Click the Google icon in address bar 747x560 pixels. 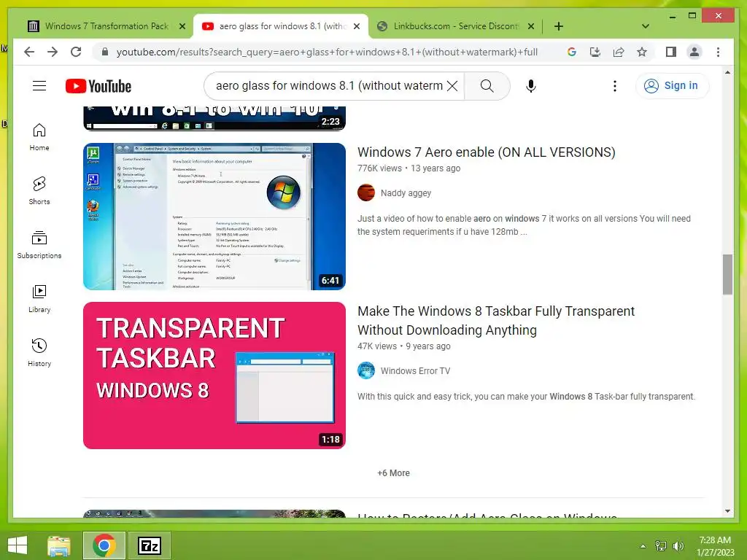(572, 52)
